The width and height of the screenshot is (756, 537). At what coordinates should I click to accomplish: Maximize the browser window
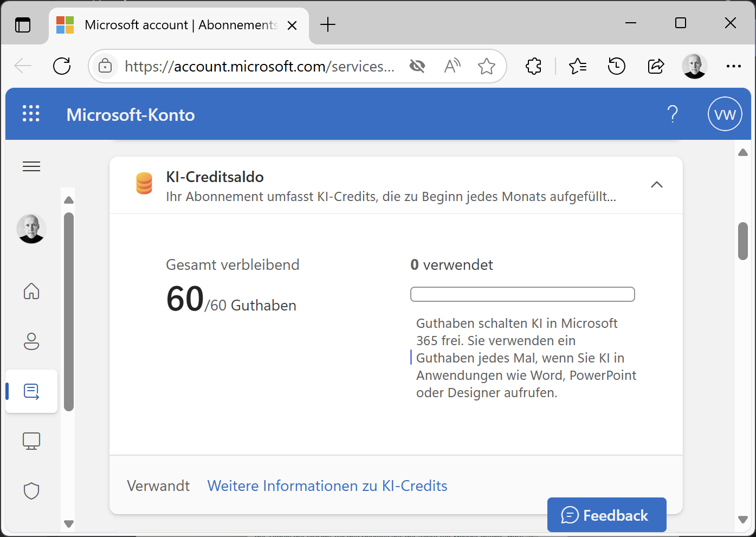[681, 23]
